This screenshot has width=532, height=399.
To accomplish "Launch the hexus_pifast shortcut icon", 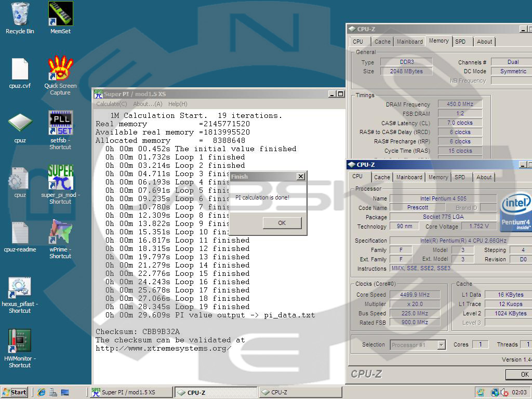I will pos(20,288).
